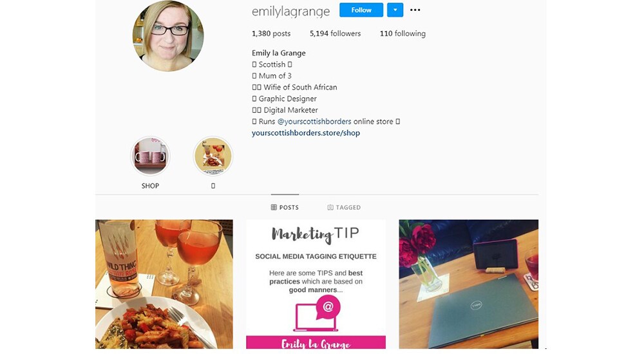Screen dimensions: 644x354
Task: Open the SHOP story highlight
Action: 150,156
